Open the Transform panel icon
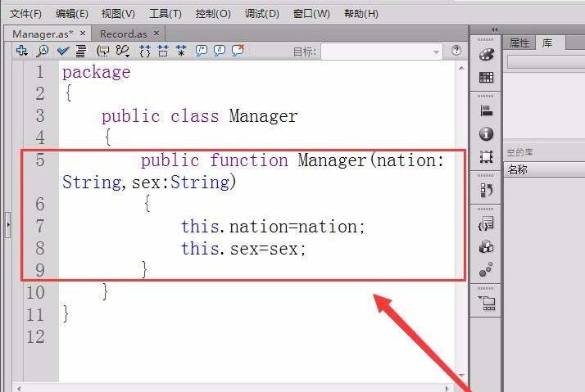 pos(486,157)
